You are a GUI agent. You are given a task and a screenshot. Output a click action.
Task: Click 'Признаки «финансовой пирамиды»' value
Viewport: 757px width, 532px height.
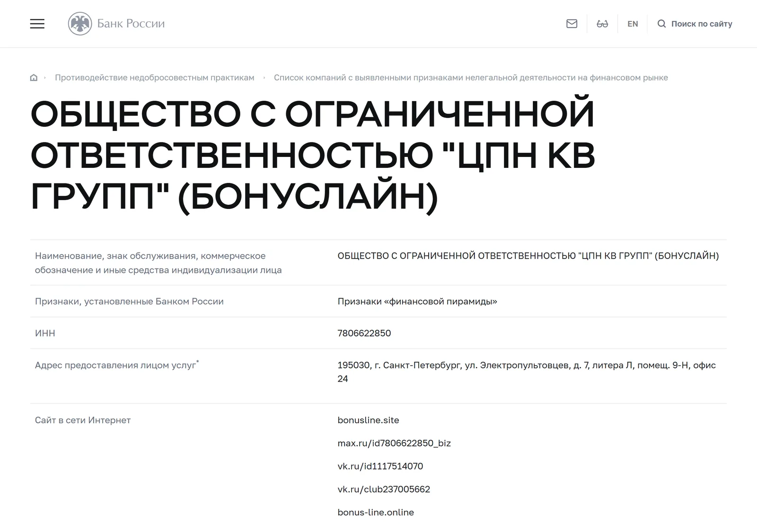click(417, 301)
